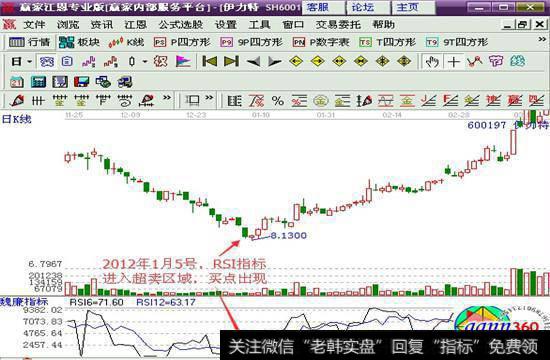Click the 02-14 date axis label
This screenshot has height=360, width=550.
tap(392, 115)
